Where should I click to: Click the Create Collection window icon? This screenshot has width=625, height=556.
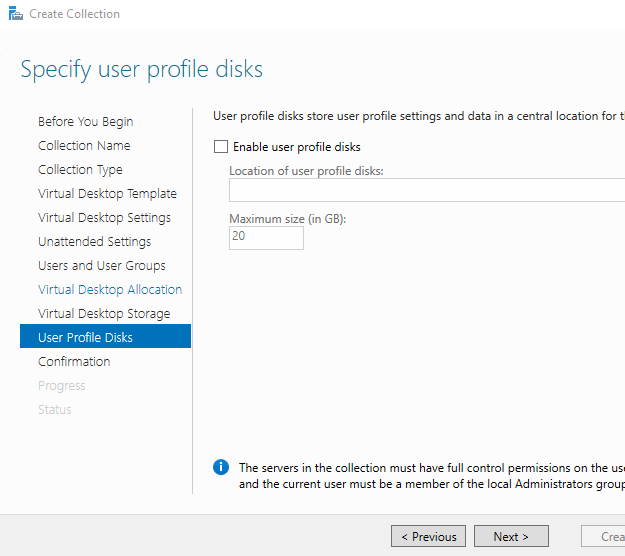tap(13, 14)
